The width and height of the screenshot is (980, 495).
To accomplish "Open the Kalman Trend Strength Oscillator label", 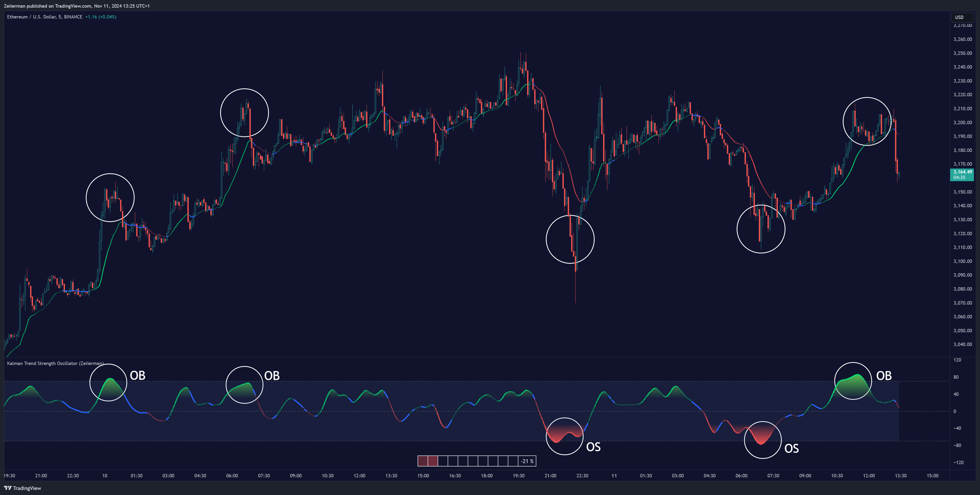I will tap(55, 363).
